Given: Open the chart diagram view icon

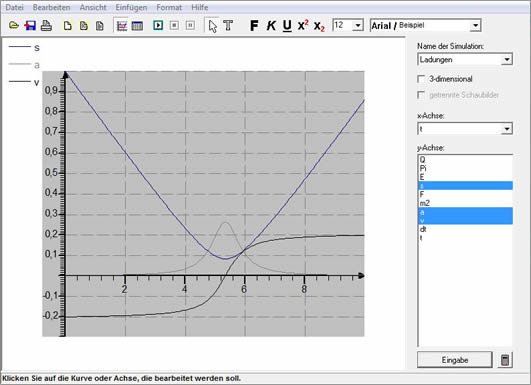Looking at the screenshot, I should 122,26.
